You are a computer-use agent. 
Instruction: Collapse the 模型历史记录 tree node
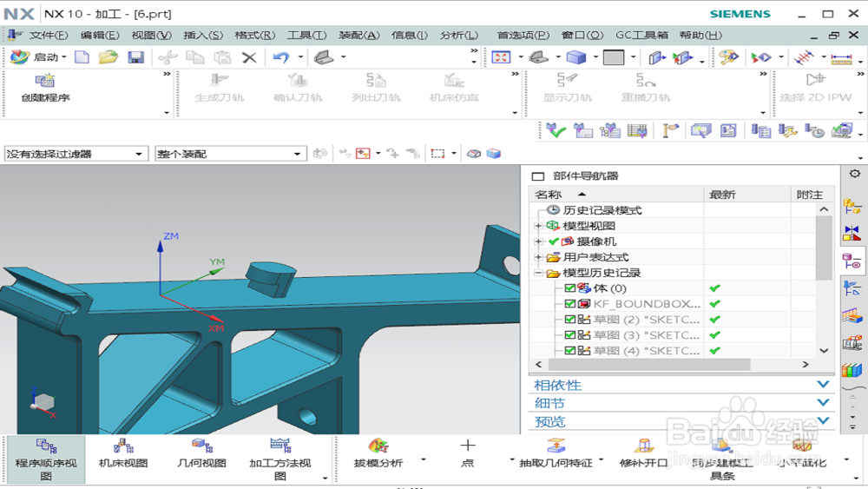click(x=539, y=273)
